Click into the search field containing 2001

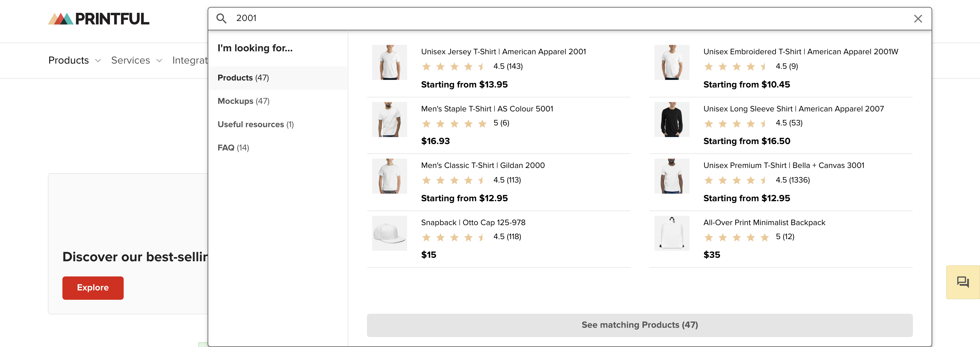[533, 18]
